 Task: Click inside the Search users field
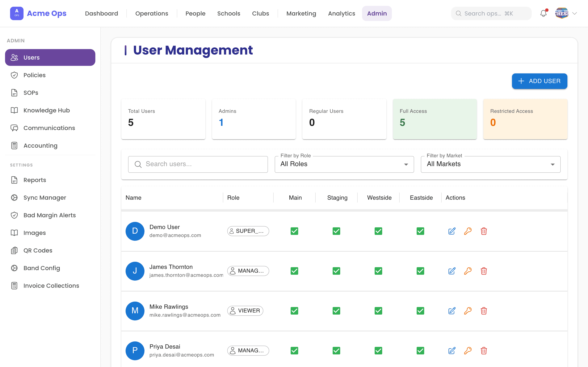point(198,164)
